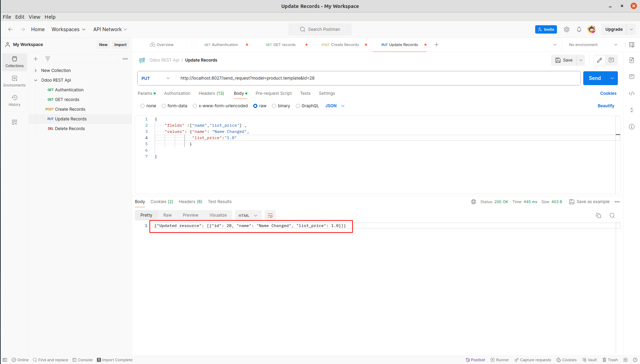Open the PUT method dropdown
Screen dimensions: 640x364
coord(156,78)
